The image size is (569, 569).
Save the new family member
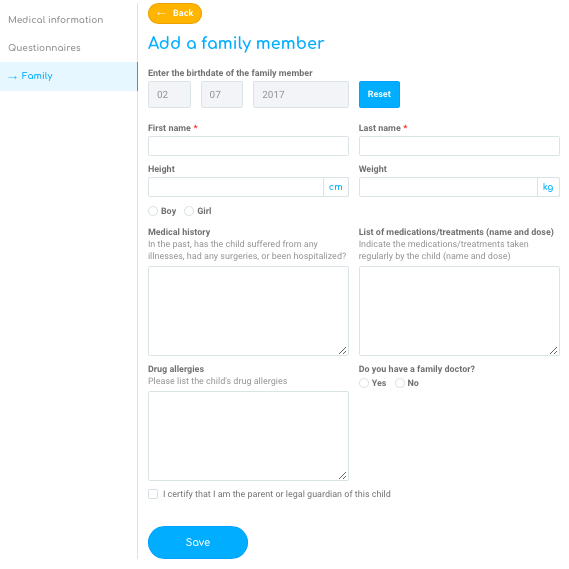tap(198, 542)
